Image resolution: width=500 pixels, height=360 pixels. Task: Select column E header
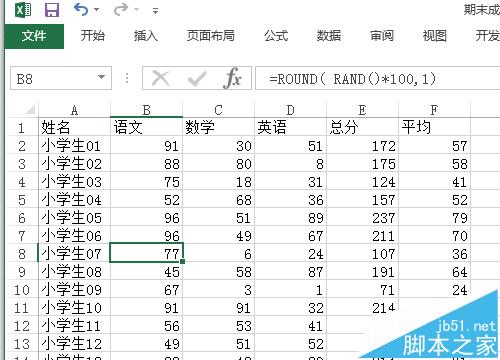(362, 110)
